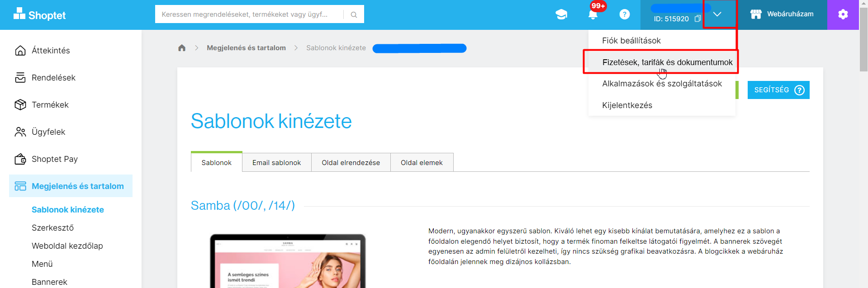Open Alkalmazások és szolgáltatások menu entry
The height and width of the screenshot is (288, 868).
[x=662, y=84]
